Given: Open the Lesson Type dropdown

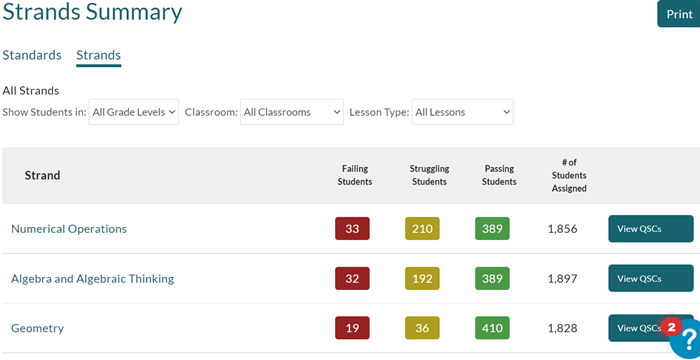Looking at the screenshot, I should pyautogui.click(x=462, y=112).
